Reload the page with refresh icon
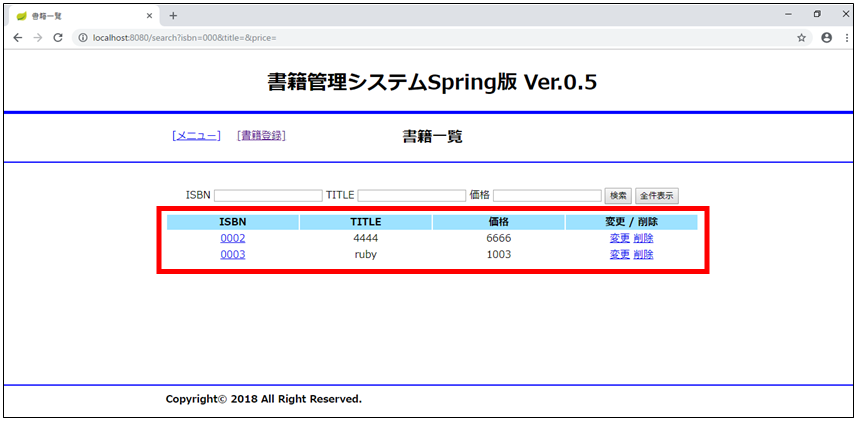The image size is (858, 421). point(58,37)
